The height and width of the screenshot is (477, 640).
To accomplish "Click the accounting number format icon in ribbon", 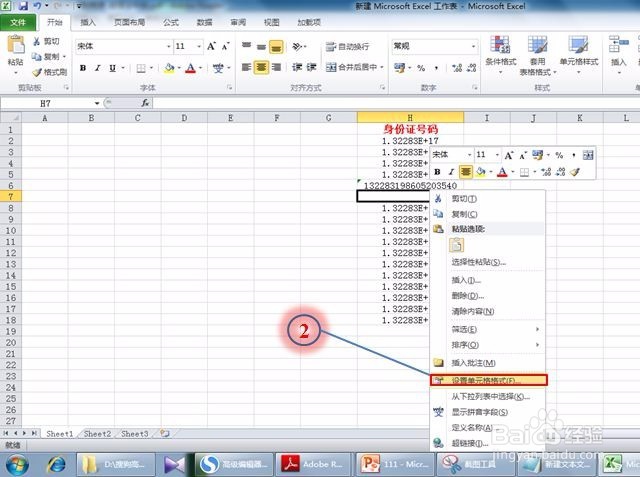I will click(400, 68).
